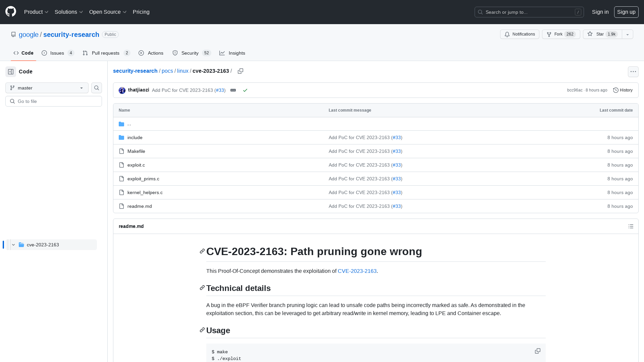Open the commit History page

click(x=623, y=90)
